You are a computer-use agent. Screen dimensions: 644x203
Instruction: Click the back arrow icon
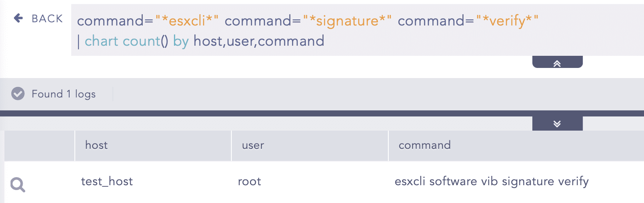pos(18,18)
